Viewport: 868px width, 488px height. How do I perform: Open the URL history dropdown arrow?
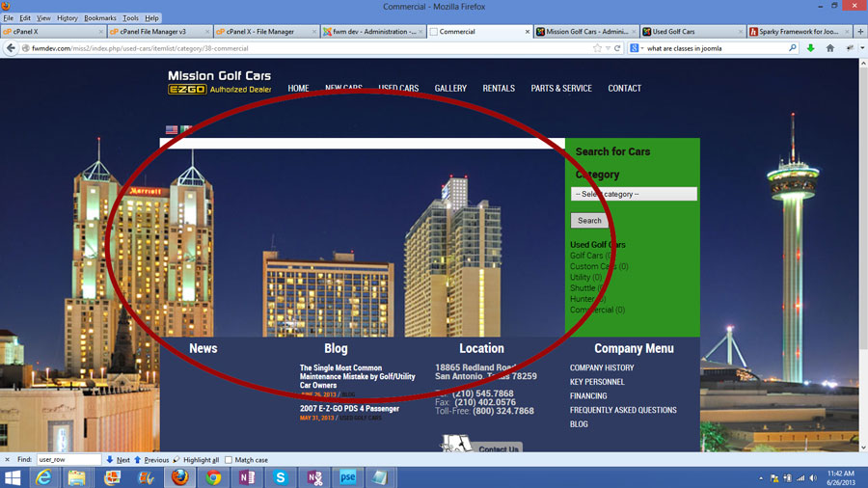pyautogui.click(x=608, y=48)
